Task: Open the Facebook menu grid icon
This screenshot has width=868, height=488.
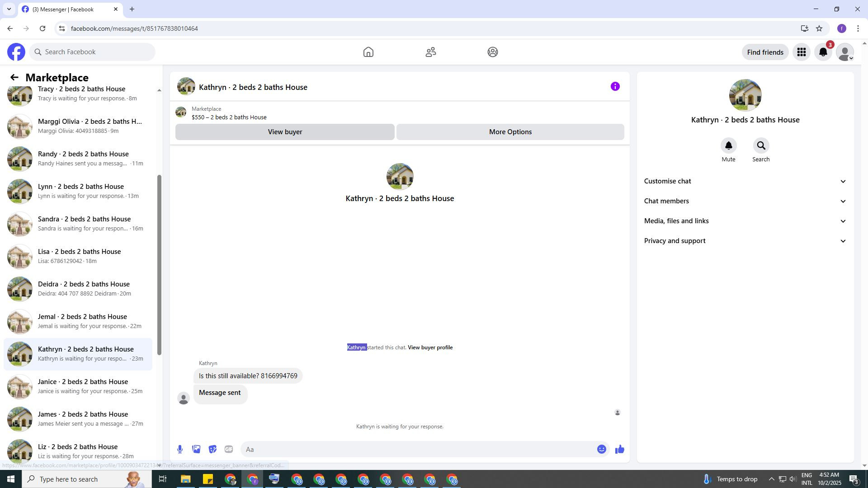Action: point(802,52)
